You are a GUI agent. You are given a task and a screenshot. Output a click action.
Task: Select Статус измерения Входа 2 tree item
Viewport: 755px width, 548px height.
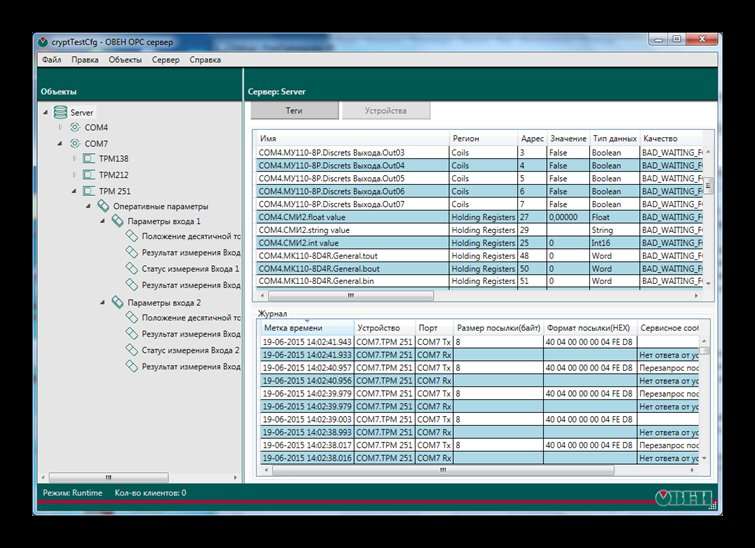(190, 350)
